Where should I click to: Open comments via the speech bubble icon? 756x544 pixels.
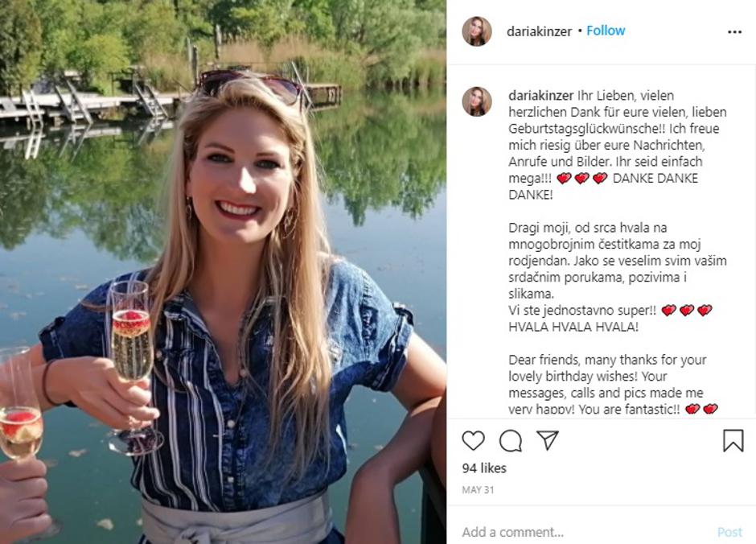point(510,441)
